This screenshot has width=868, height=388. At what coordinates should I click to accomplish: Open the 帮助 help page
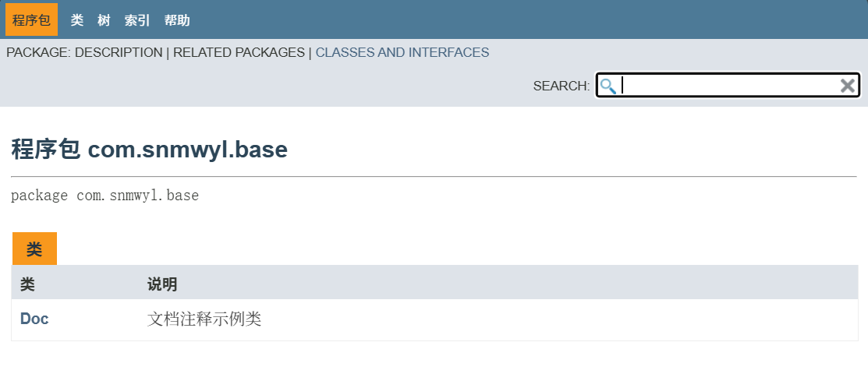pos(177,20)
